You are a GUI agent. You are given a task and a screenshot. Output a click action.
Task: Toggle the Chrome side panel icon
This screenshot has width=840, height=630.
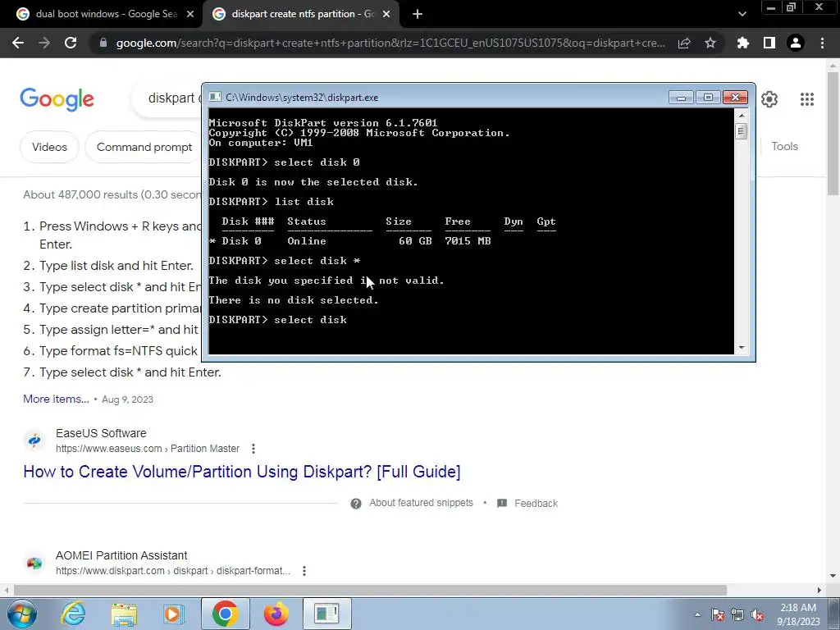click(x=769, y=43)
